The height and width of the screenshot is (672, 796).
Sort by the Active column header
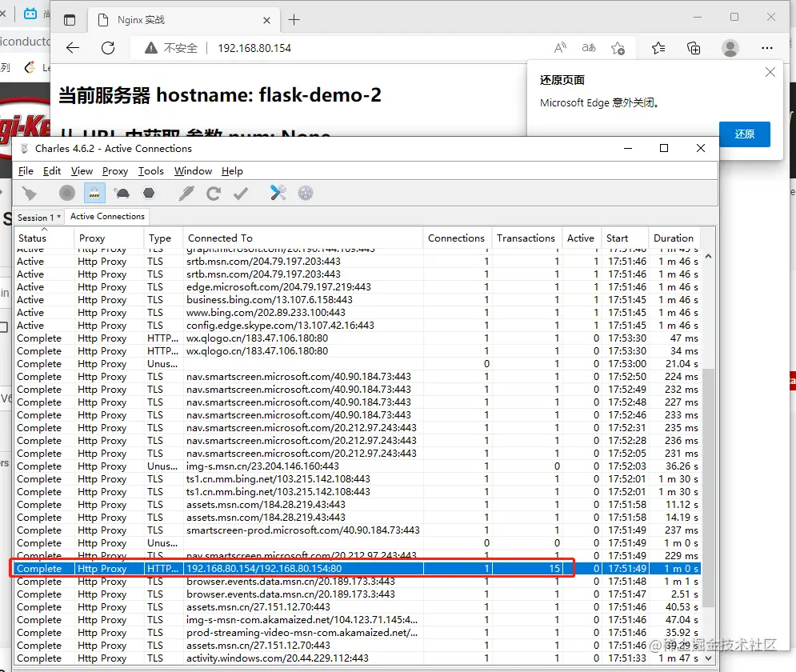pos(581,238)
